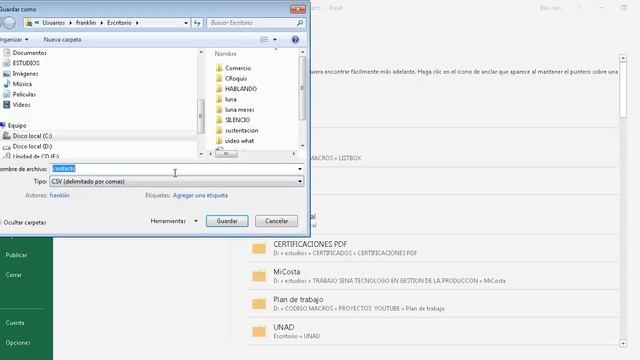Image resolution: width=640 pixels, height=360 pixels.
Task: Open the help icon in the save dialog
Action: pos(295,40)
